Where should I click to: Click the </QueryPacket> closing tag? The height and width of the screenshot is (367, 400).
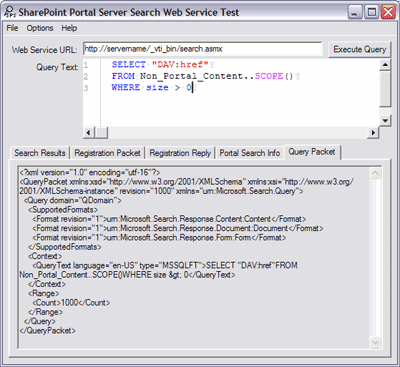(x=48, y=331)
